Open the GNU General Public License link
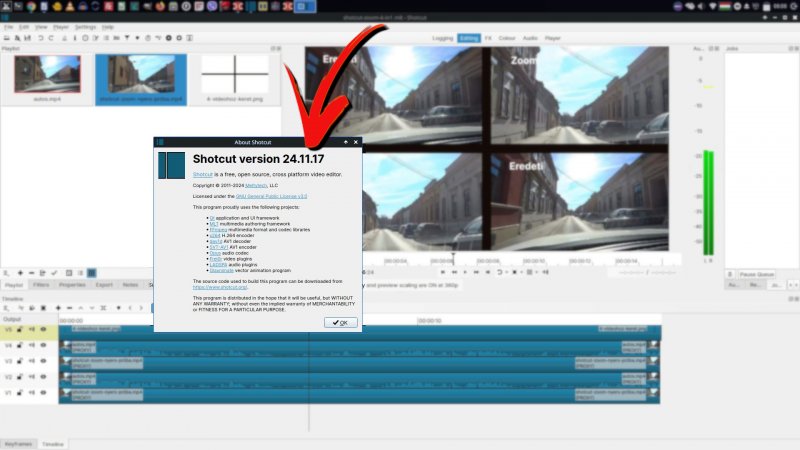 (271, 196)
